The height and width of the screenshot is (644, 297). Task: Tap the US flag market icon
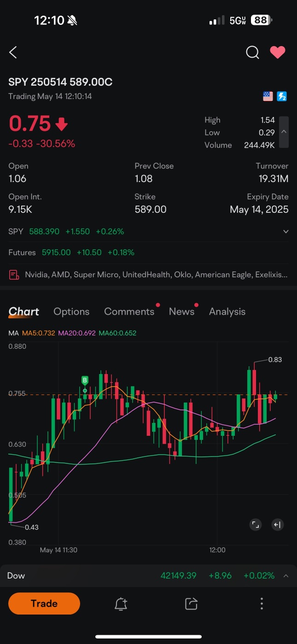(268, 96)
